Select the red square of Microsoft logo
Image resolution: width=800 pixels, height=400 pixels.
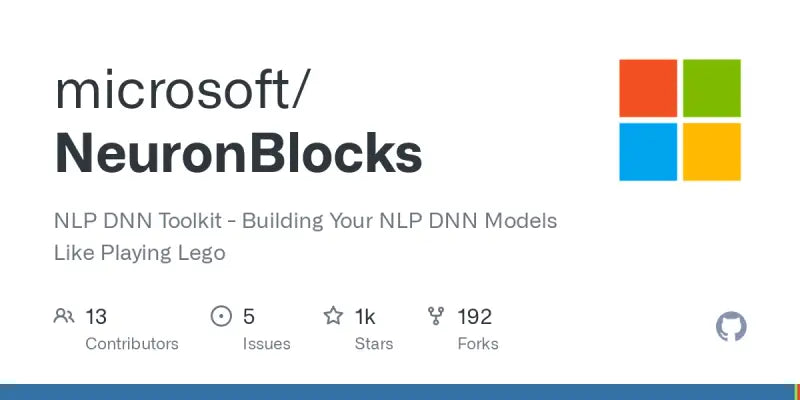point(648,88)
